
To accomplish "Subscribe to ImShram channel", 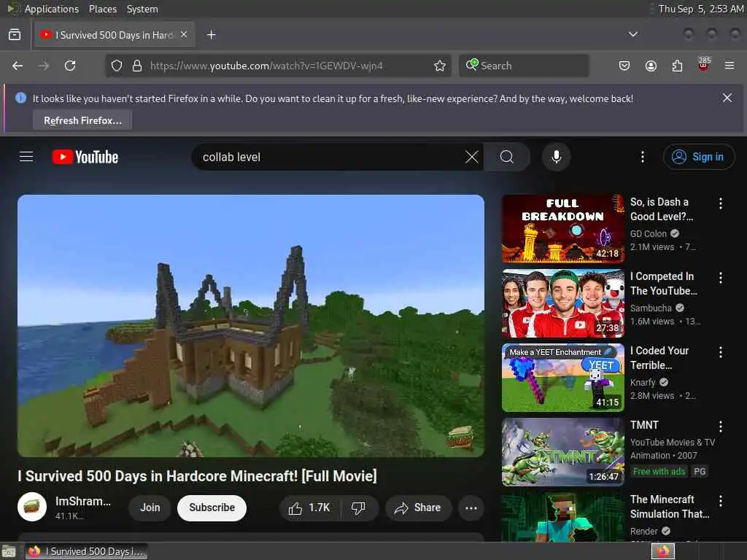I will (x=212, y=508).
